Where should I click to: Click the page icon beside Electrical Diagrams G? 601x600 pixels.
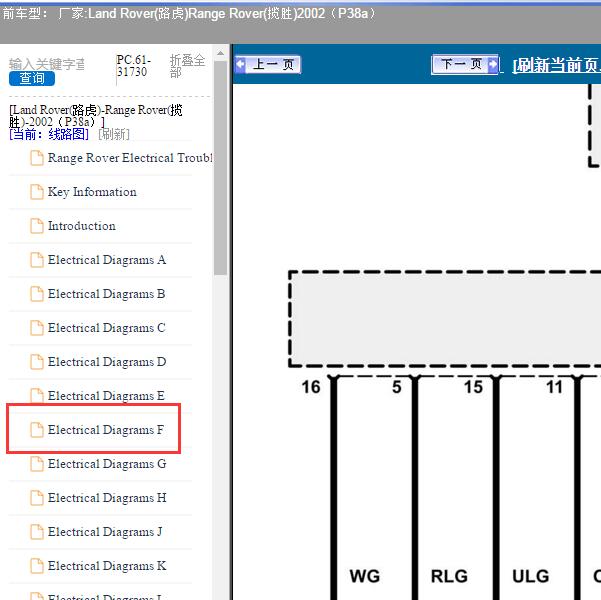tap(37, 464)
